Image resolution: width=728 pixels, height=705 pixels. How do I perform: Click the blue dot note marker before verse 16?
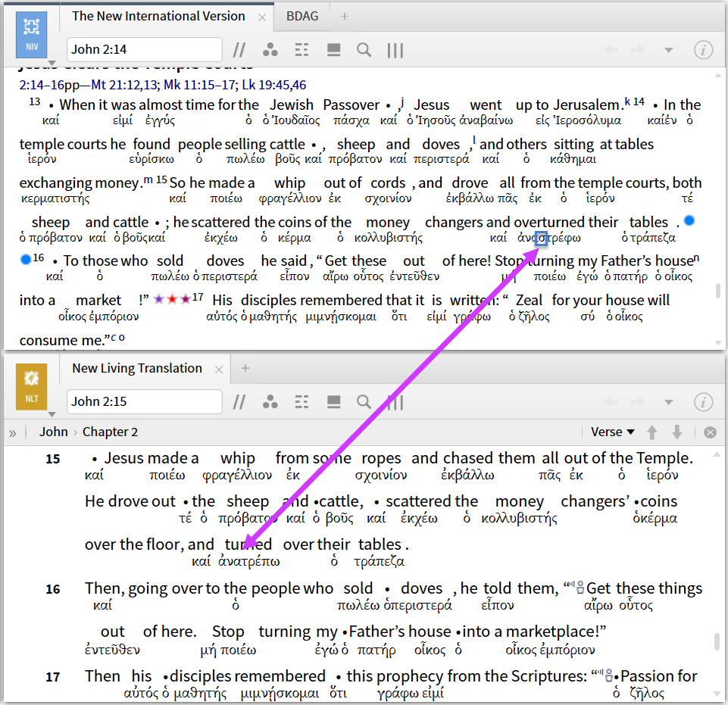(x=26, y=260)
